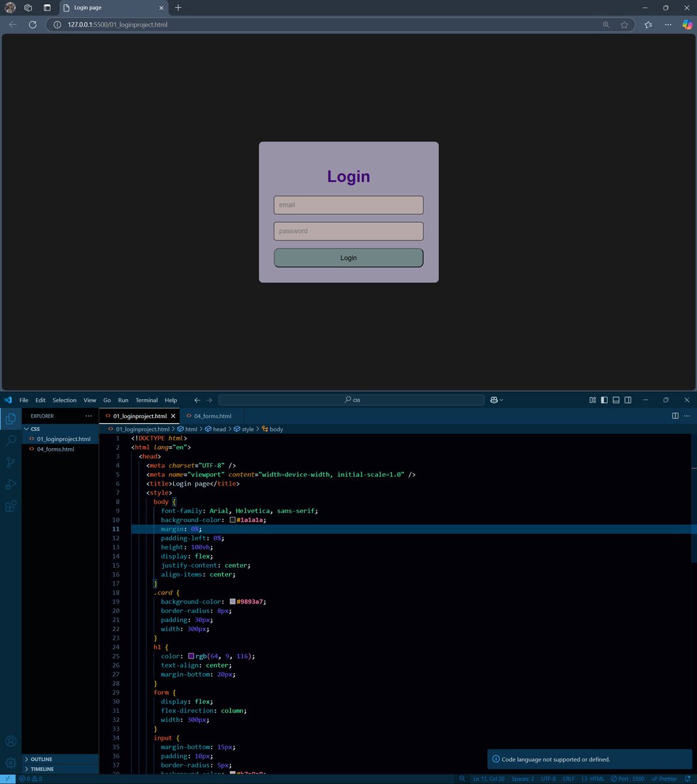Expand the OUTLINE section

[x=60, y=759]
